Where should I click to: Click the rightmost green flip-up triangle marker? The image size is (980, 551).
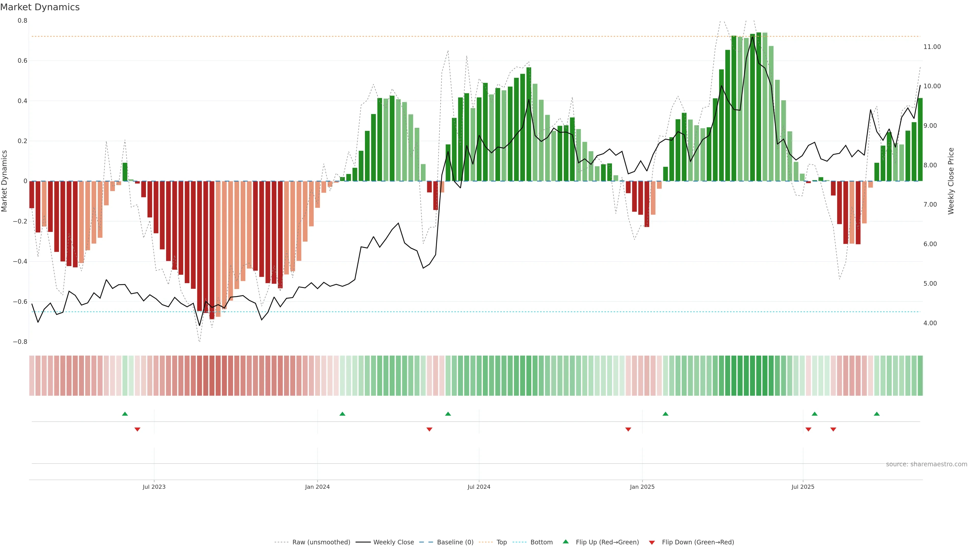point(877,414)
